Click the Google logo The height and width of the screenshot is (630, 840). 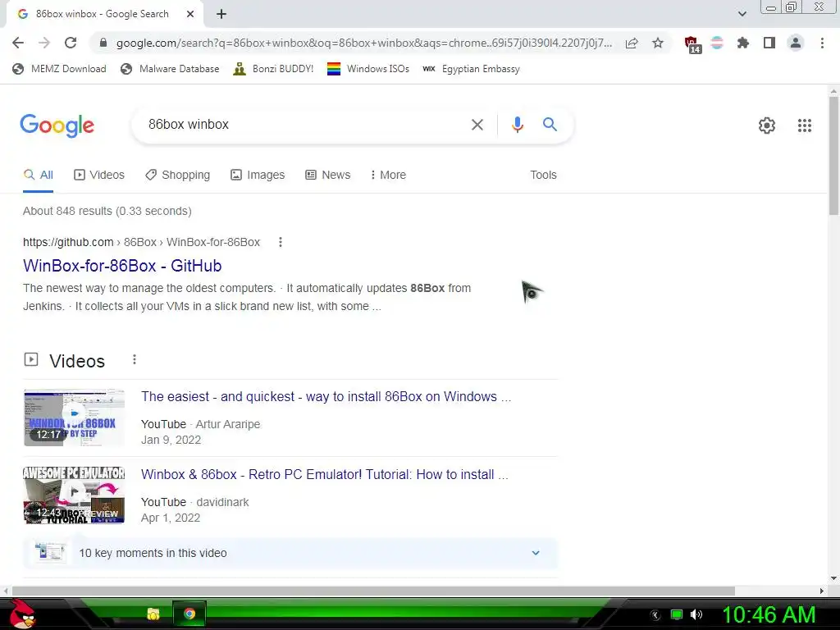(57, 126)
